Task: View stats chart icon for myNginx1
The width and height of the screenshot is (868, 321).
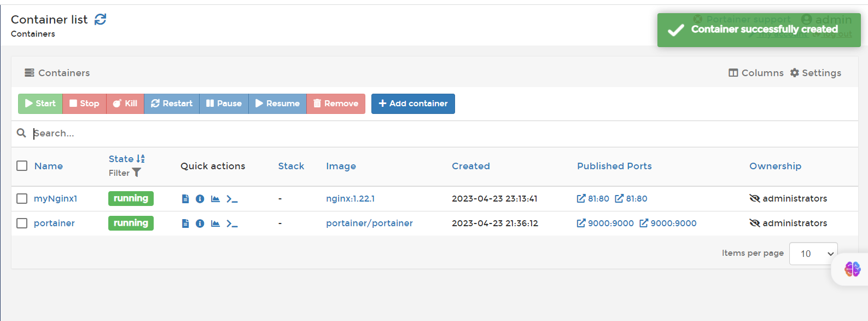Action: [215, 199]
